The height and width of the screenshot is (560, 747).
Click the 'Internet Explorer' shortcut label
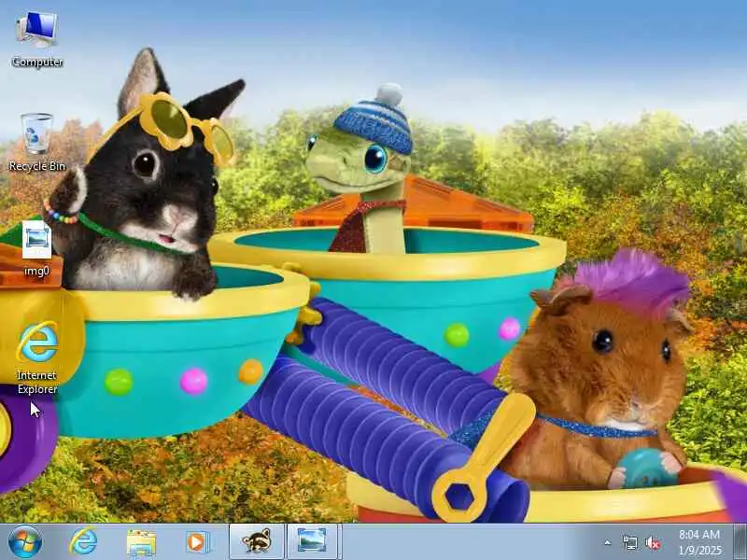(x=37, y=383)
